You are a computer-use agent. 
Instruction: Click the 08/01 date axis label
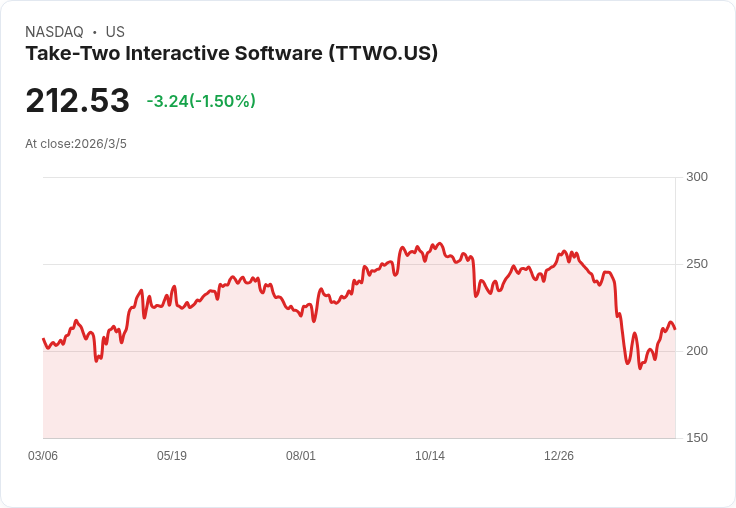click(301, 456)
